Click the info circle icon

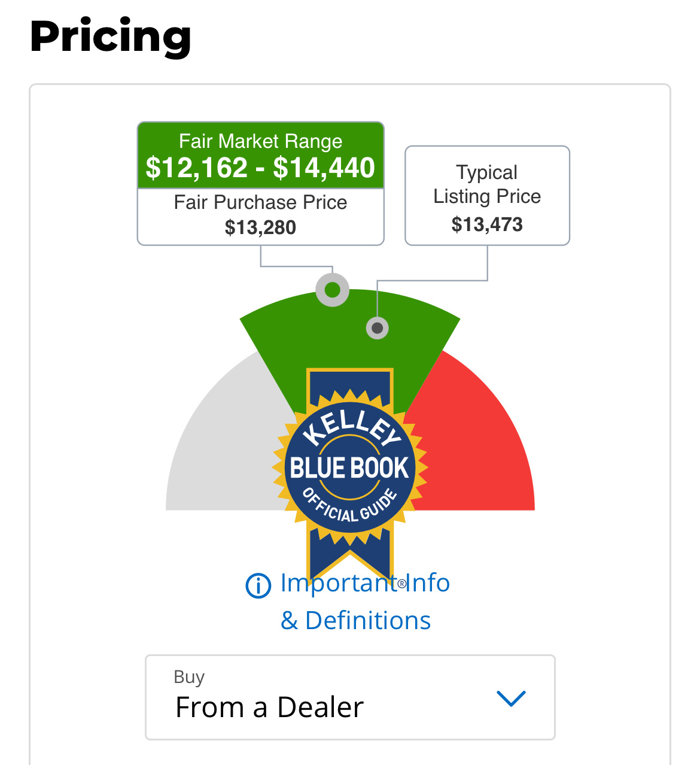point(258,585)
